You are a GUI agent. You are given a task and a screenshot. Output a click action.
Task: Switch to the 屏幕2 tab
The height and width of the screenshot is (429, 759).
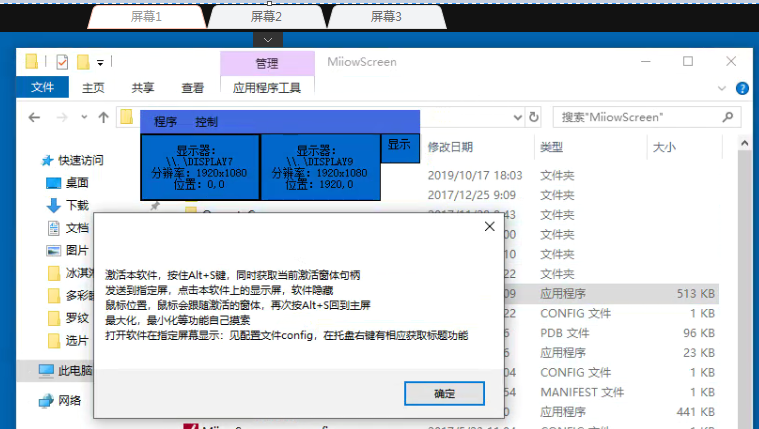(266, 17)
